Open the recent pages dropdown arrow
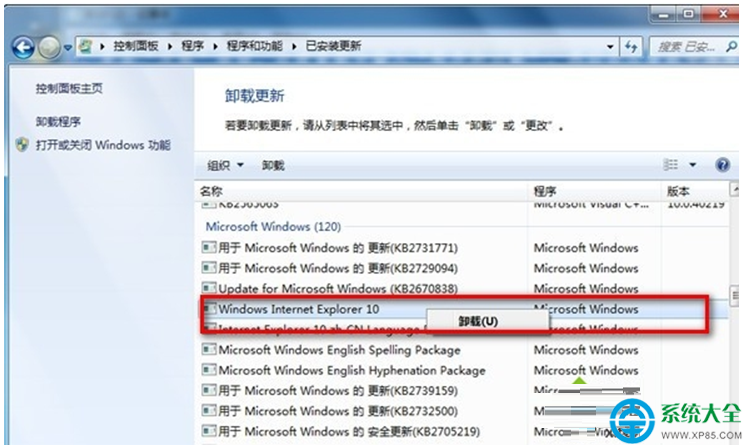Screen dimensions: 744x446 click(x=68, y=48)
